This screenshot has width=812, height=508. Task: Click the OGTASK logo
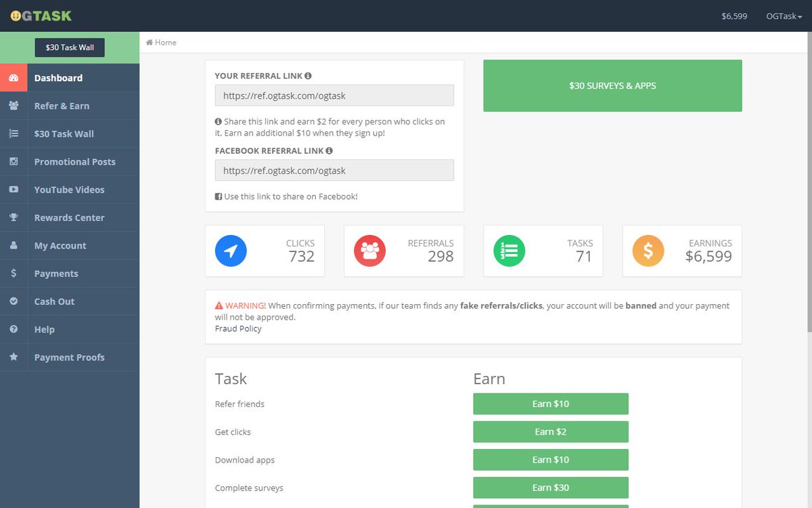point(41,16)
